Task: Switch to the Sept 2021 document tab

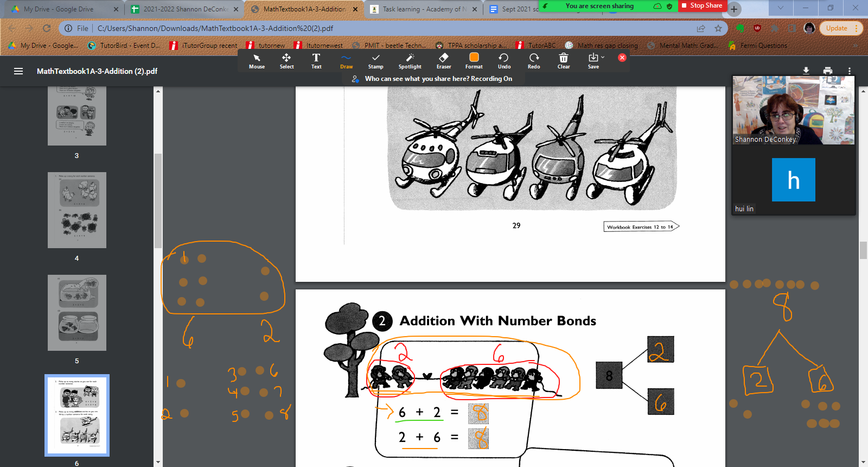Action: (x=520, y=9)
